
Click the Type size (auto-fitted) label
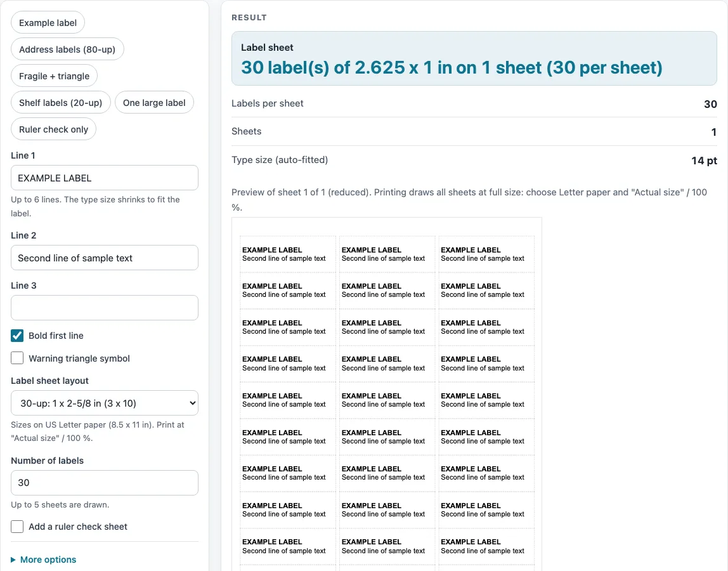280,160
